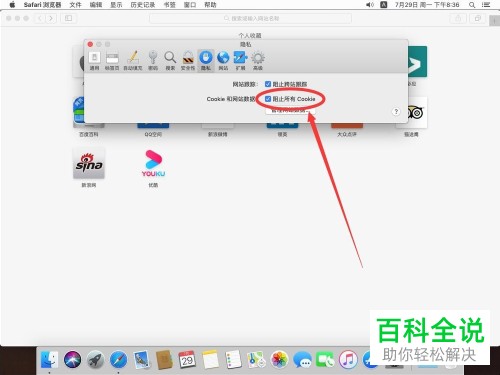
Task: Uncheck 阻止所有 Cookie checkbox
Action: coord(268,99)
